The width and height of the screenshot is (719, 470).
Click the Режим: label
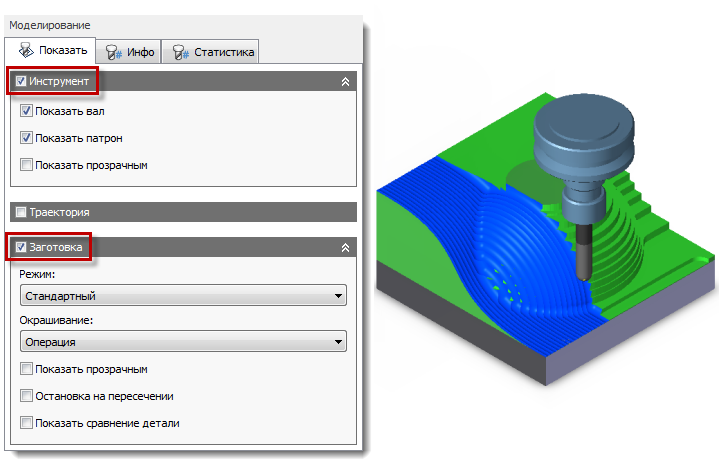tap(37, 274)
